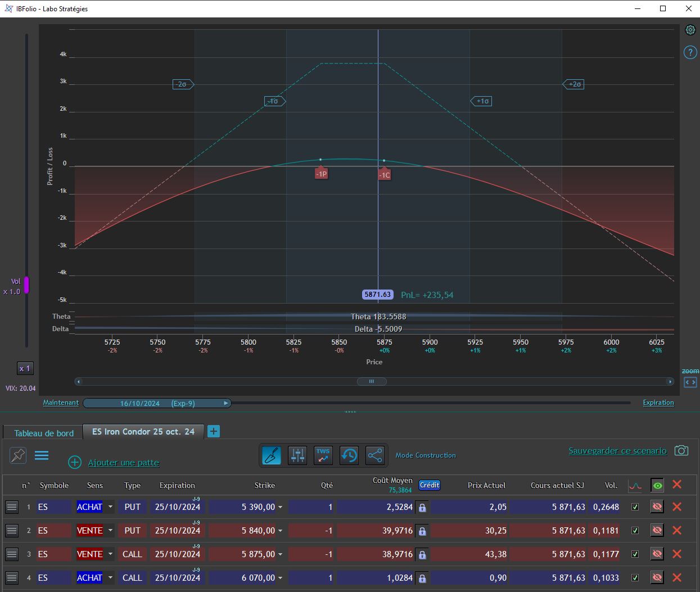Uncheck the checkbox for leg 1
This screenshot has height=592, width=700.
coord(635,507)
